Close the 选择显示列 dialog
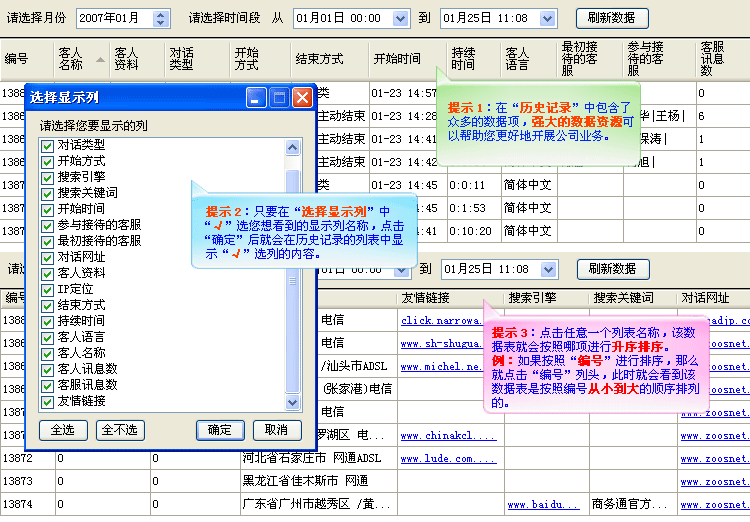The height and width of the screenshot is (522, 750). coord(302,98)
